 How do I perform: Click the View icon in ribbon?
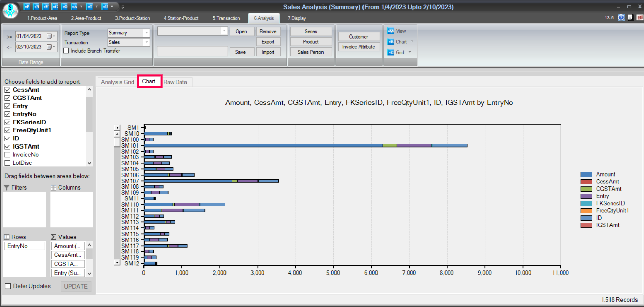(390, 31)
